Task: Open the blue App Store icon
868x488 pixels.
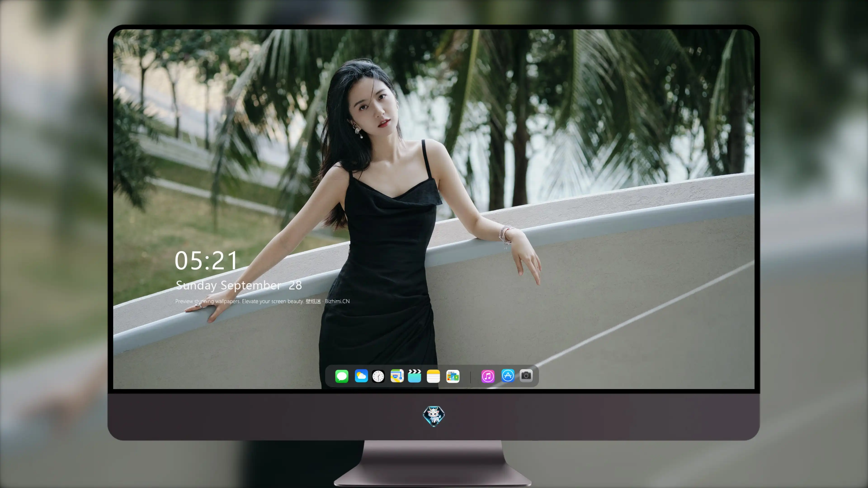Action: click(x=508, y=375)
